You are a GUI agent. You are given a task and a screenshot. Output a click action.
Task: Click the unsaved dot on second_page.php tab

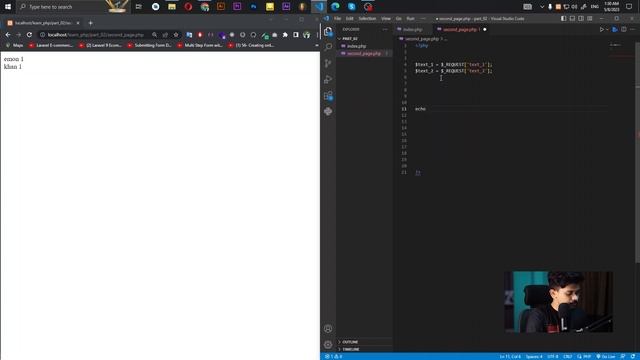(484, 29)
